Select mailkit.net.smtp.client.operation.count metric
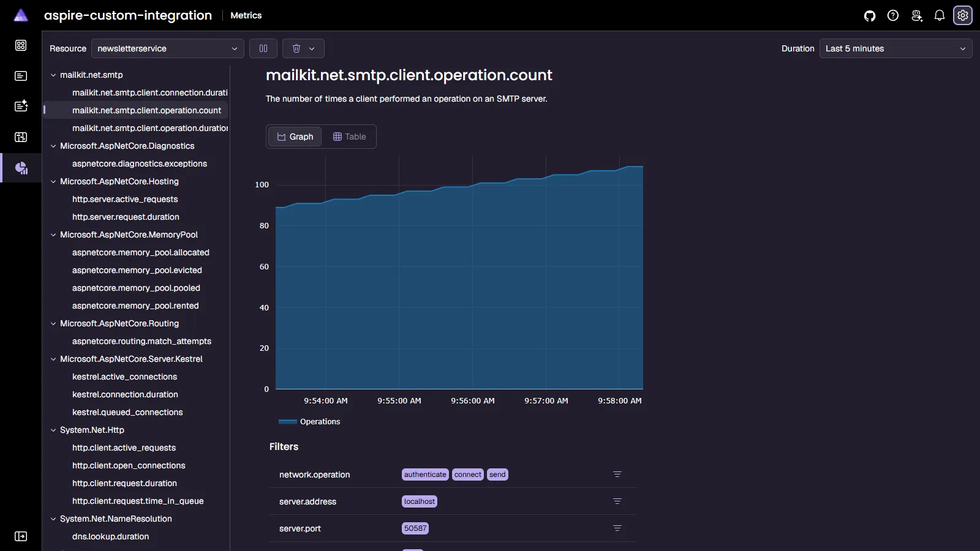 (146, 110)
